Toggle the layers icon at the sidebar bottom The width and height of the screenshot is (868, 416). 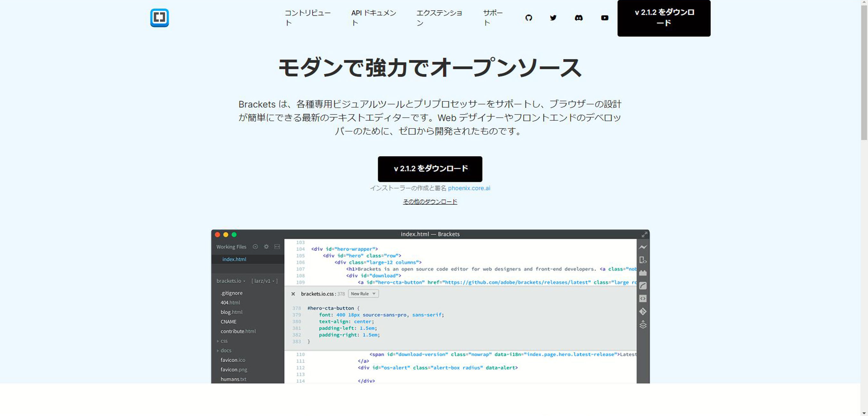click(x=643, y=324)
